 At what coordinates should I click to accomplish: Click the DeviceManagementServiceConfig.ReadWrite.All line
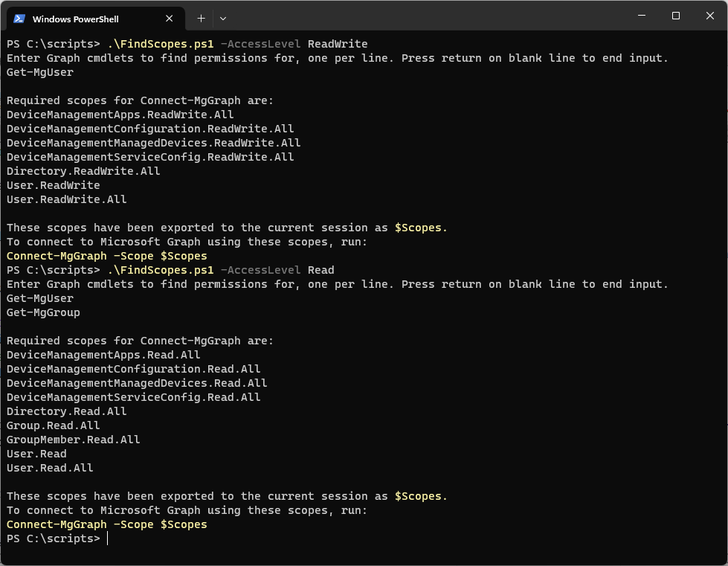click(x=150, y=157)
